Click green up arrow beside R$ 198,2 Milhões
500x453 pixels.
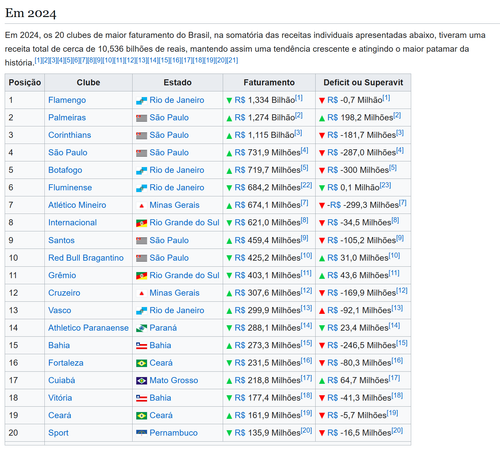click(x=322, y=118)
